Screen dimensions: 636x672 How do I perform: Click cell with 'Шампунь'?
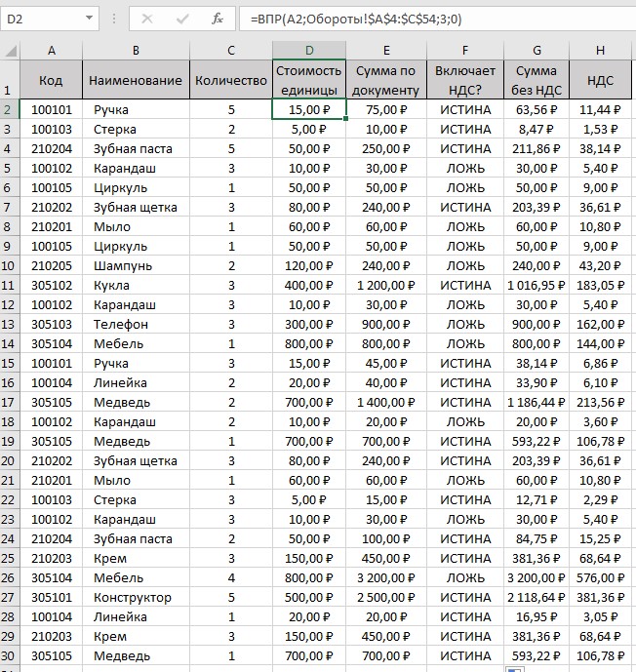pos(136,266)
